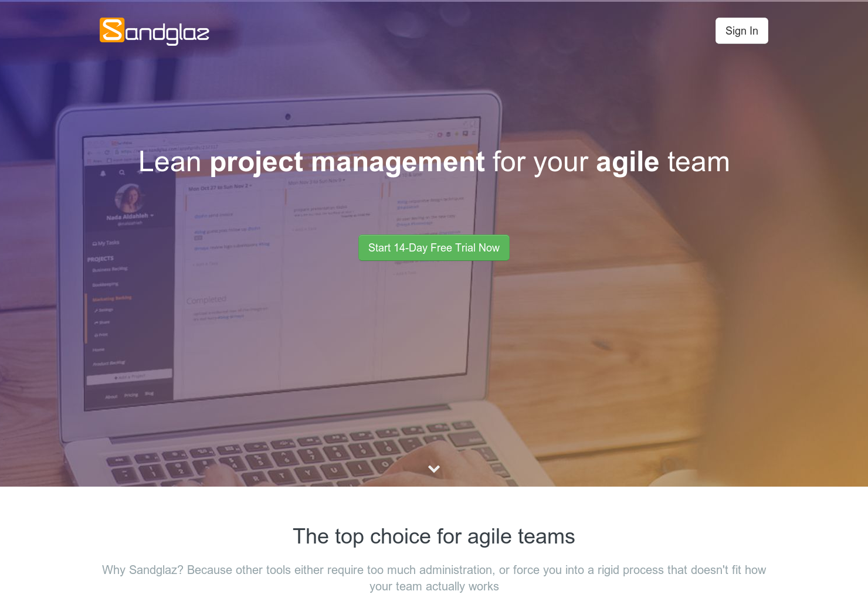Image resolution: width=868 pixels, height=608 pixels.
Task: Open the dropdown next to Nada Aldahleh
Action: [x=152, y=216]
